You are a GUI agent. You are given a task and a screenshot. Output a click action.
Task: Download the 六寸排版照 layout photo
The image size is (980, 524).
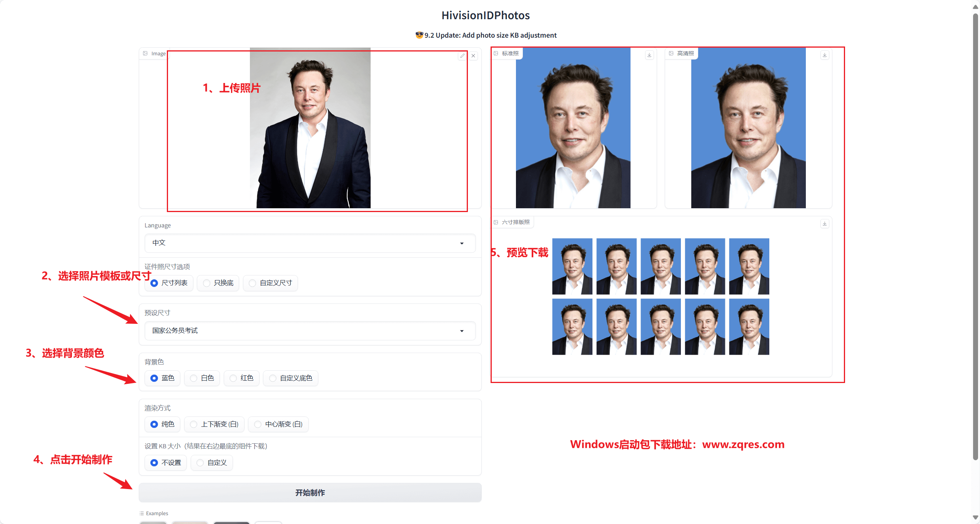tap(825, 224)
